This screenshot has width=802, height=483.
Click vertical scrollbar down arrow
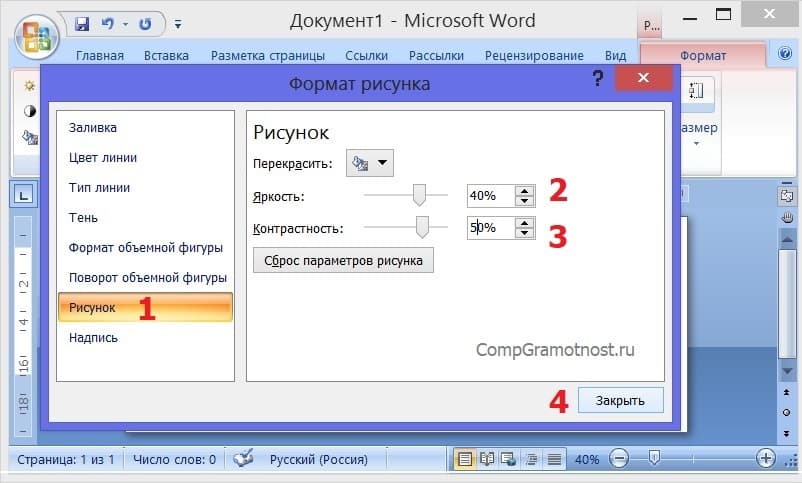pos(787,371)
